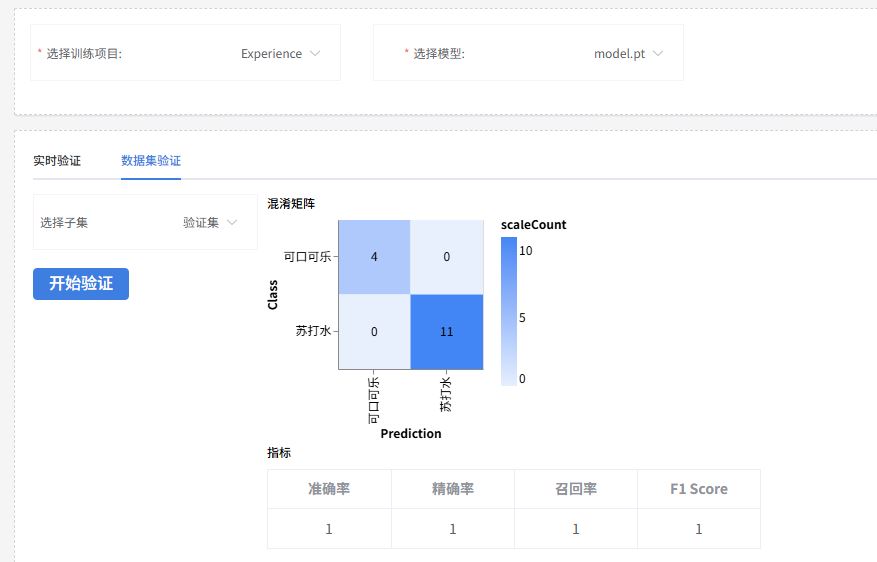The height and width of the screenshot is (562, 877).
Task: Click the confusion matrix cell showing 4
Action: [374, 257]
